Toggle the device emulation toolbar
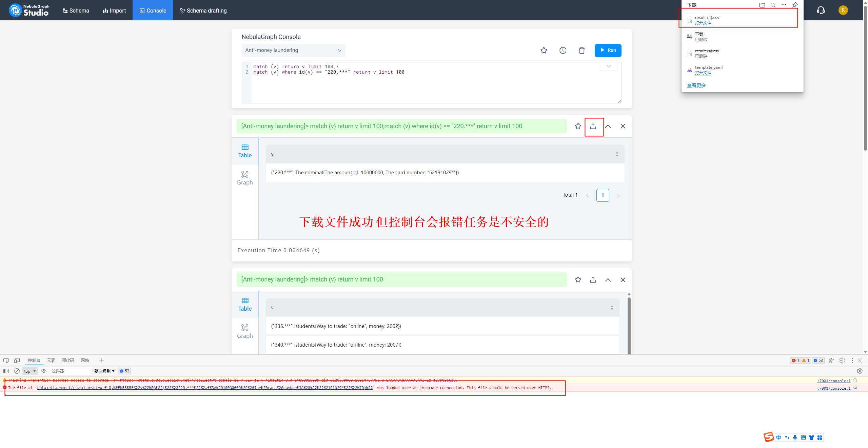The height and width of the screenshot is (448, 868). click(17, 360)
